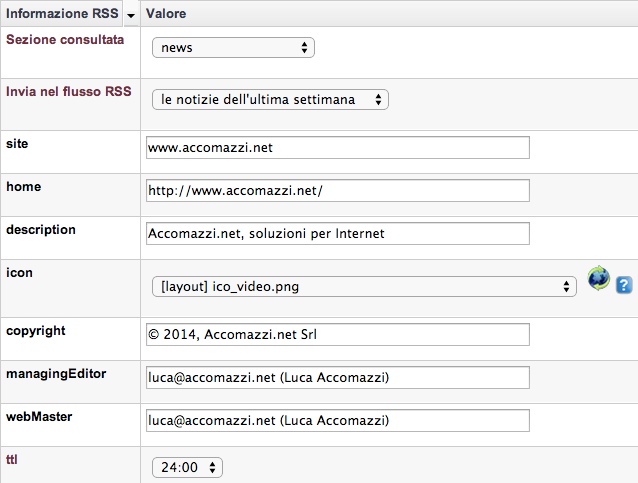Click the copyright text field
This screenshot has height=483, width=638.
[338, 334]
